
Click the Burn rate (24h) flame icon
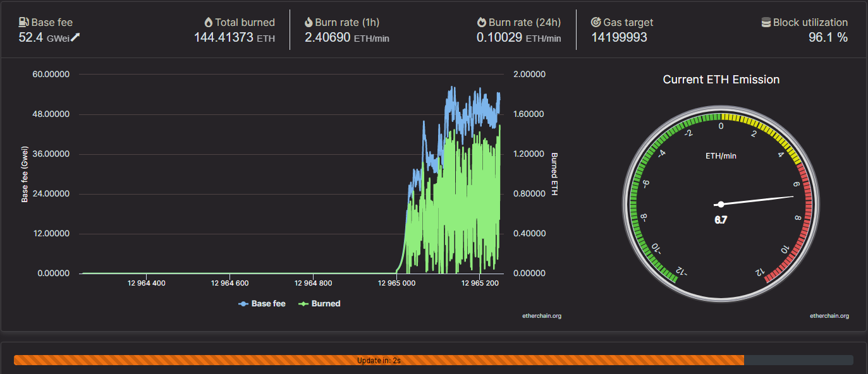pos(482,22)
